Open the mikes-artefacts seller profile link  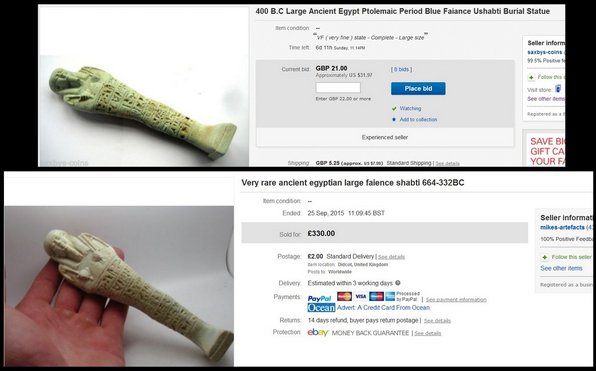[562, 227]
